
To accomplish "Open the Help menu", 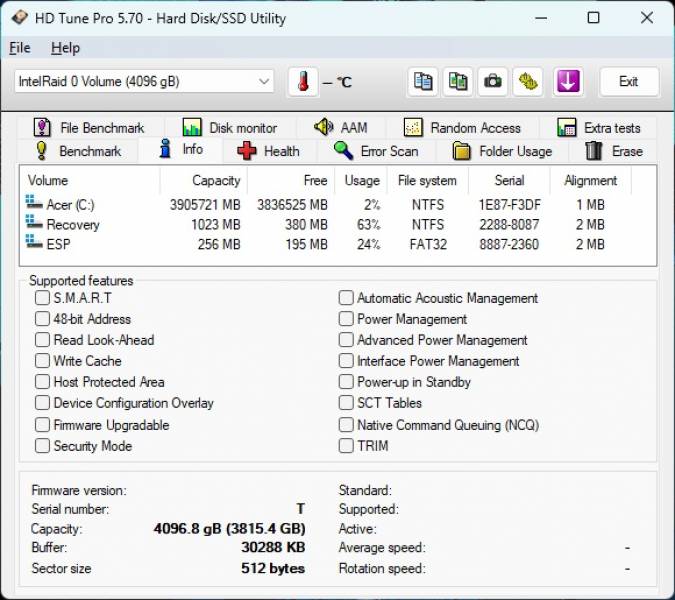I will 65,48.
